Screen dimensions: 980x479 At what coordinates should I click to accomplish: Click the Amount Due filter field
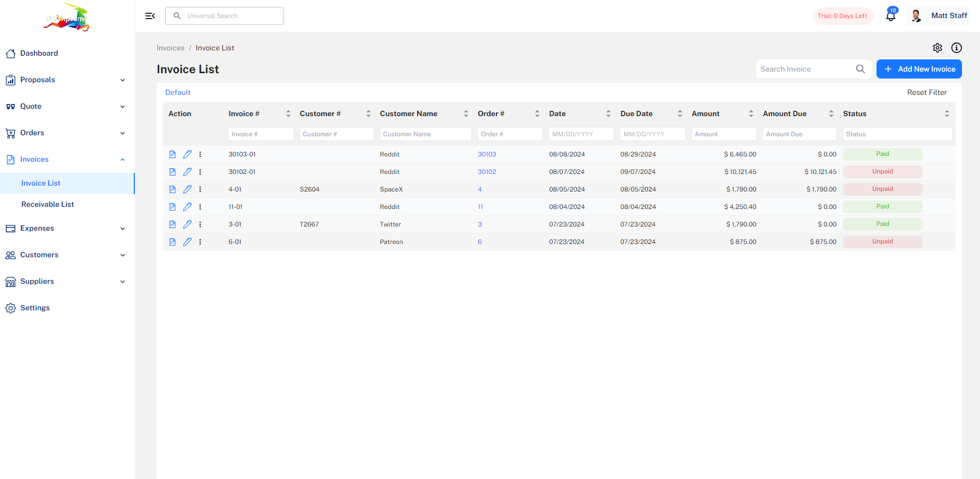800,134
